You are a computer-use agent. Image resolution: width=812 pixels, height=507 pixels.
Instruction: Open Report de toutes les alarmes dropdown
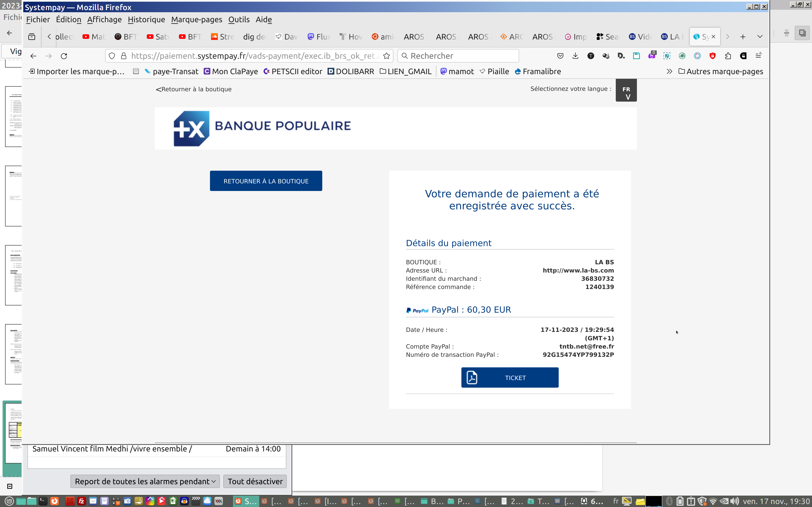(x=145, y=481)
